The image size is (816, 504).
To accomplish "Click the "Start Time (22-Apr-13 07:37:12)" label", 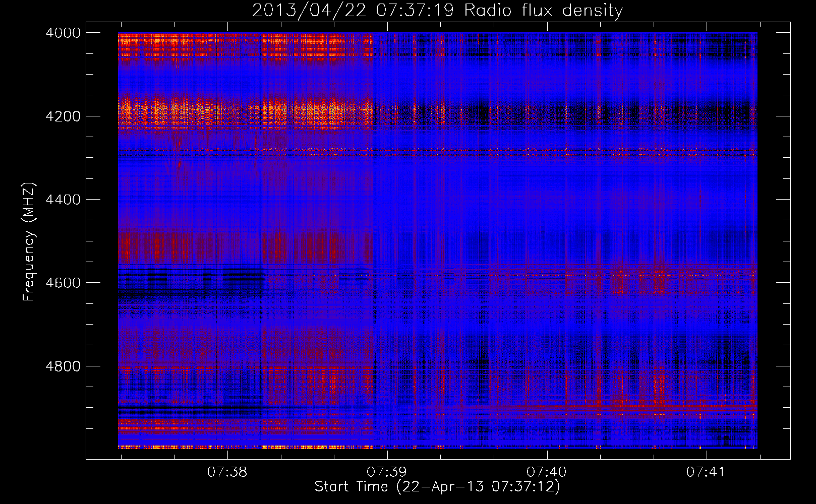I will click(437, 487).
